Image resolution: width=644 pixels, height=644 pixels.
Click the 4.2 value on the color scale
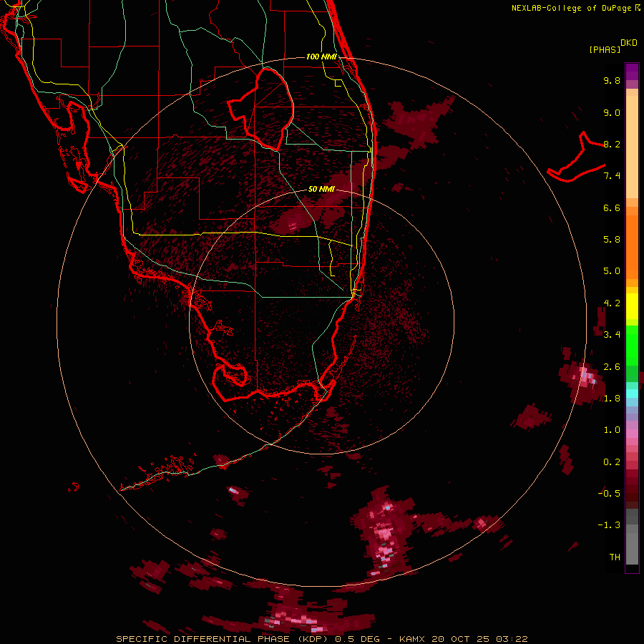pos(612,303)
